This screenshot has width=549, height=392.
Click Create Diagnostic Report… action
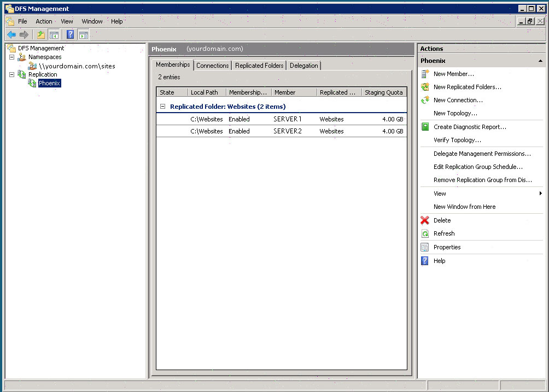[x=470, y=127]
